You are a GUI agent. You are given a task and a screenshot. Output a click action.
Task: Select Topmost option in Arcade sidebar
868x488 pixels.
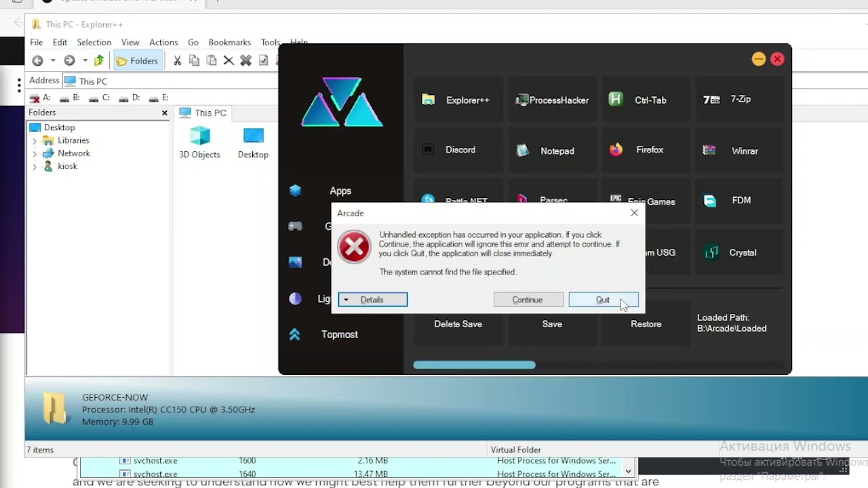tap(339, 334)
